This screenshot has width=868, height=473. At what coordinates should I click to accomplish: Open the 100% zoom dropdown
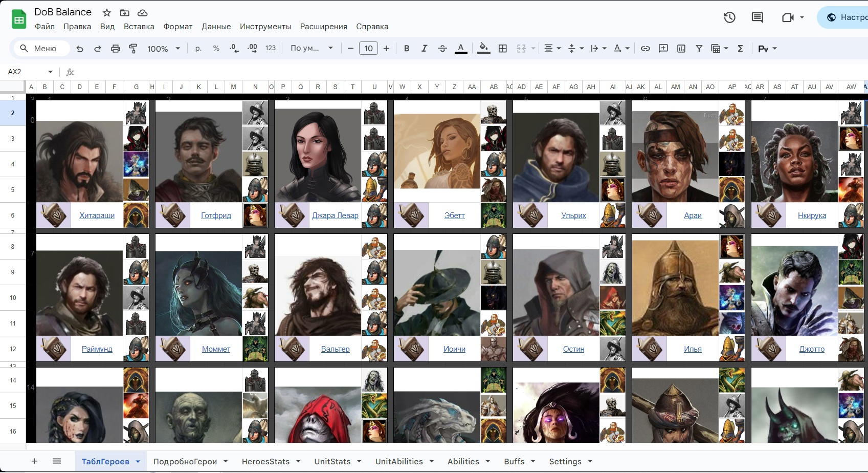click(164, 49)
